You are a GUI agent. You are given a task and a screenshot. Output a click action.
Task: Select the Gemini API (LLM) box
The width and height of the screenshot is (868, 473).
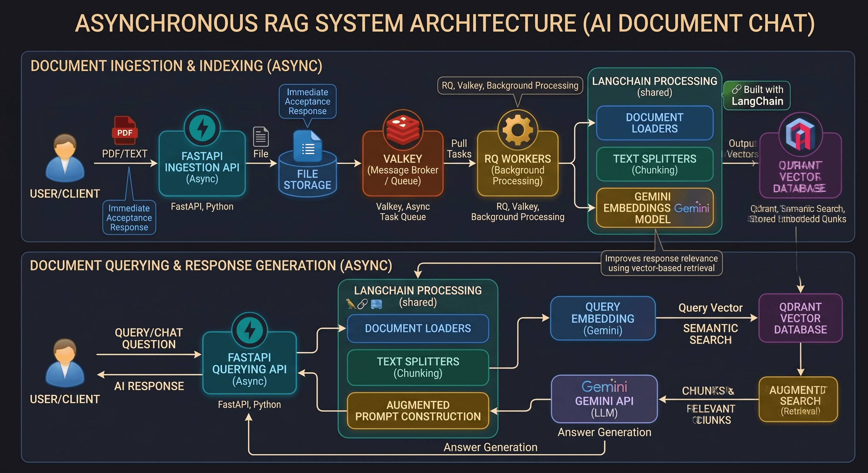(604, 399)
